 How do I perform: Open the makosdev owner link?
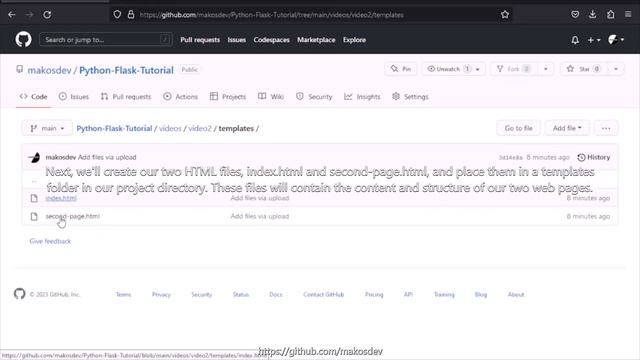click(x=49, y=70)
